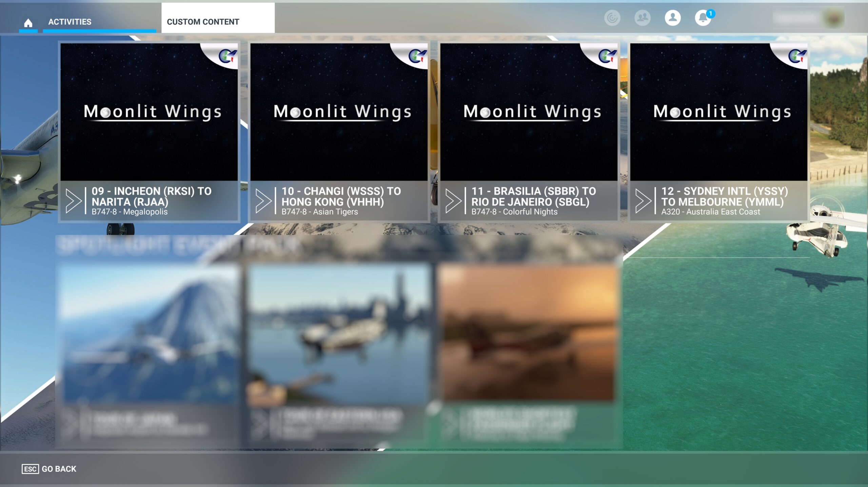Go to the Home icon tab
The width and height of the screenshot is (868, 487).
click(x=28, y=22)
